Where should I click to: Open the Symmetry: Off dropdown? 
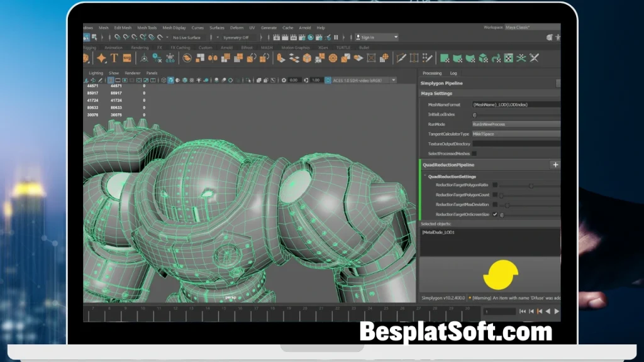point(238,37)
